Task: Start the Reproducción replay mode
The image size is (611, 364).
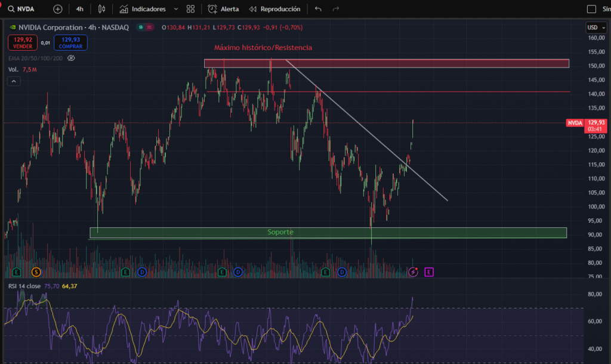Action: click(x=274, y=9)
